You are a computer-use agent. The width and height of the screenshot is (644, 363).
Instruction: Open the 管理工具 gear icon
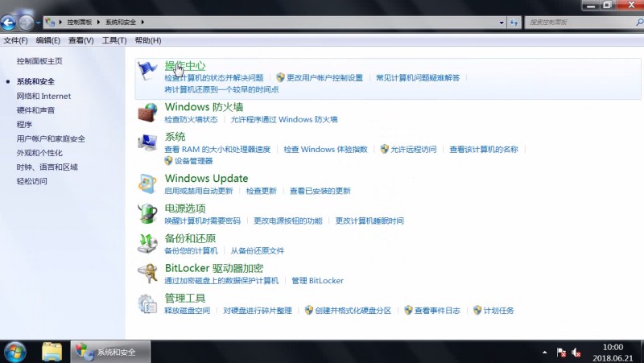pyautogui.click(x=147, y=304)
